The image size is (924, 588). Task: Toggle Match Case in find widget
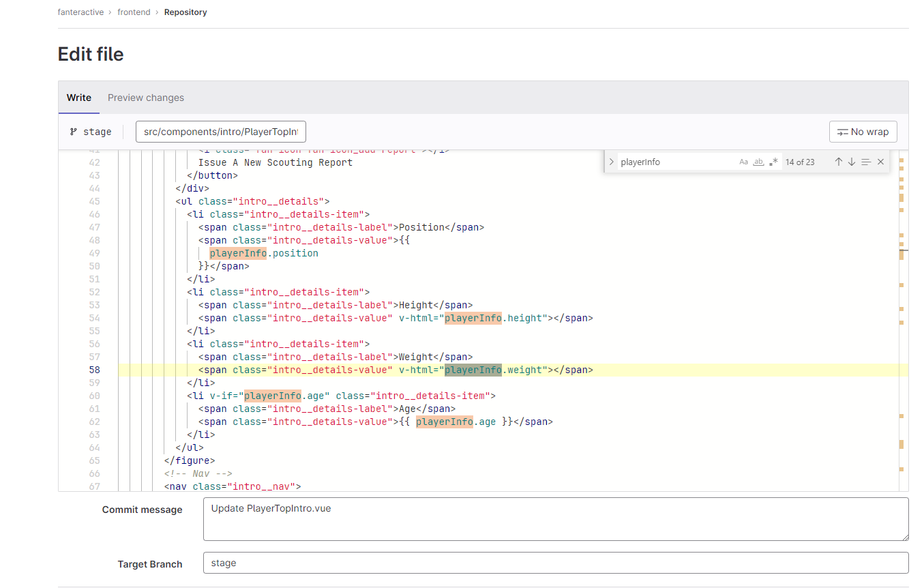point(743,162)
